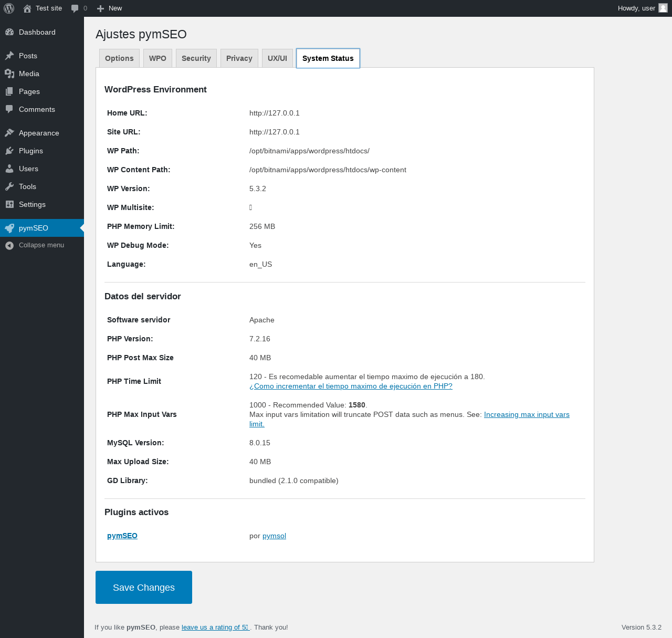Viewport: 672px width, 638px height.
Task: Click the Collapse menu arrow icon
Action: click(9, 245)
